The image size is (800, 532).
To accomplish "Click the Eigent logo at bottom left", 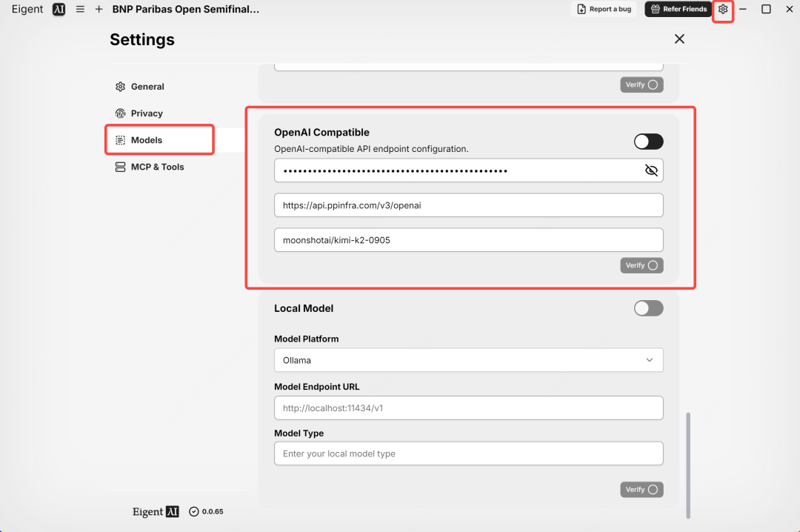I will click(x=156, y=511).
